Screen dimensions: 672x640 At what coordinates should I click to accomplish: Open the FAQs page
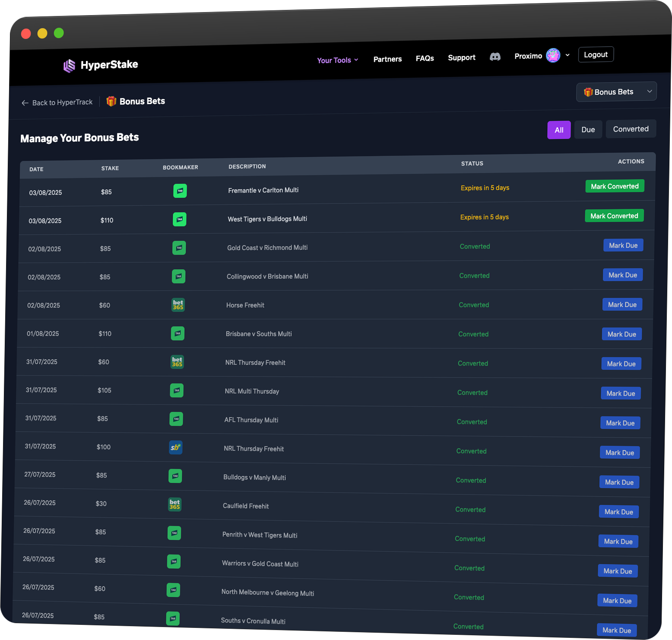tap(425, 58)
